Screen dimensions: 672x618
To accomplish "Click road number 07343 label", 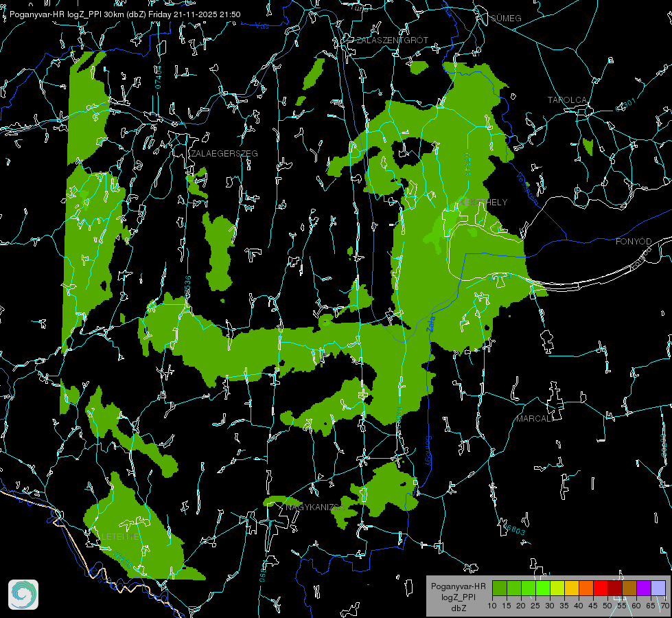I will [467, 164].
